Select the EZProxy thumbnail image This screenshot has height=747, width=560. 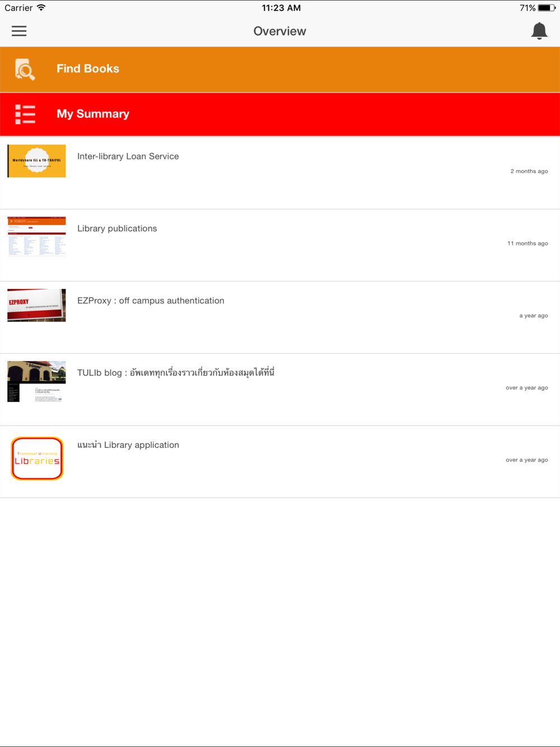36,305
